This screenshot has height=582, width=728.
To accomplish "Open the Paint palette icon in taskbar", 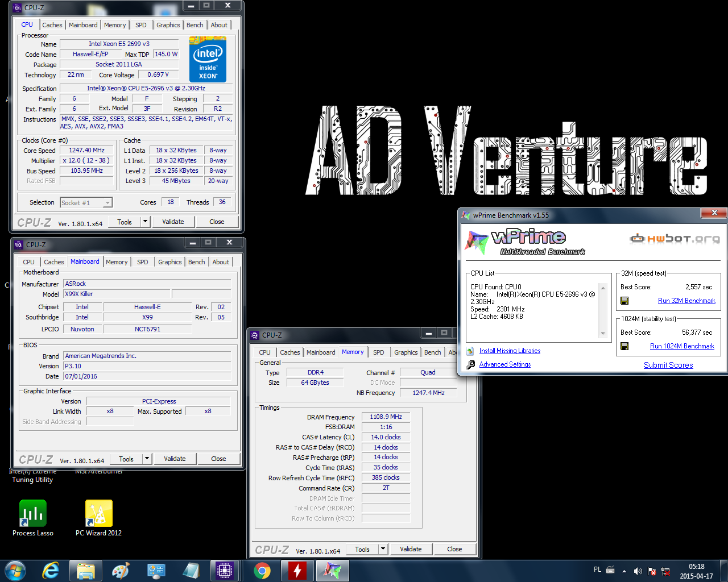I will pos(121,571).
